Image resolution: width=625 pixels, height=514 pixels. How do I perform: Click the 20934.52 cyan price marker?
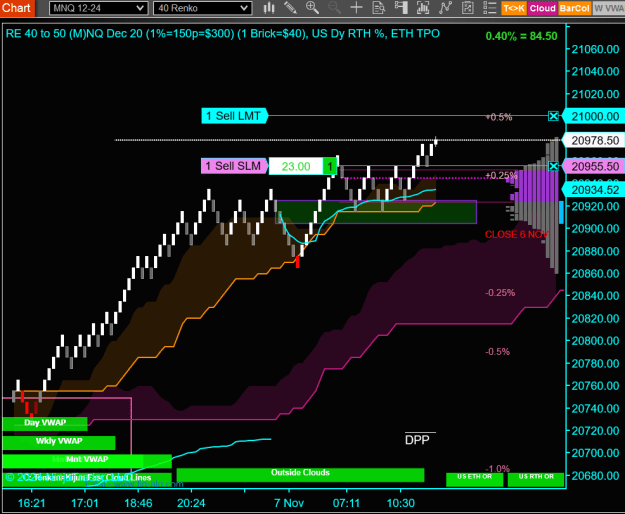click(x=594, y=190)
